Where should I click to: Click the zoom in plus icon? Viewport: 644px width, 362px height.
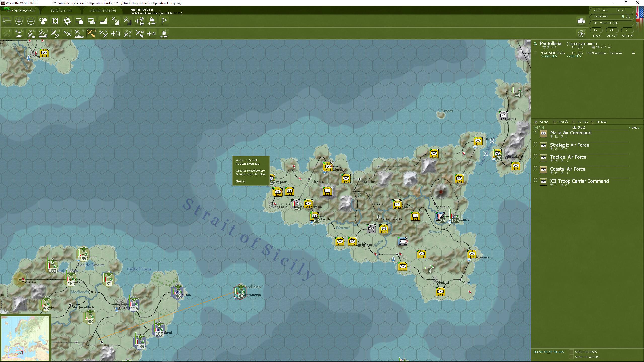click(x=19, y=21)
